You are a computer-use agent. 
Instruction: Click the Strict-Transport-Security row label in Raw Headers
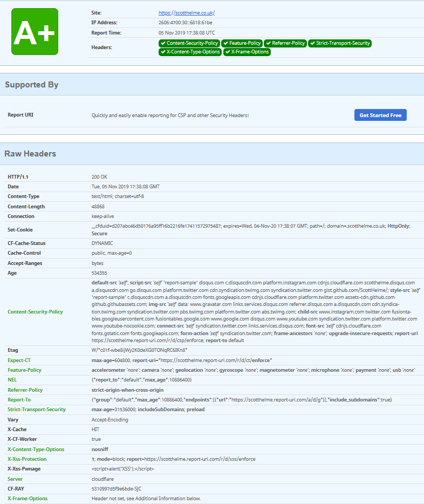37,410
